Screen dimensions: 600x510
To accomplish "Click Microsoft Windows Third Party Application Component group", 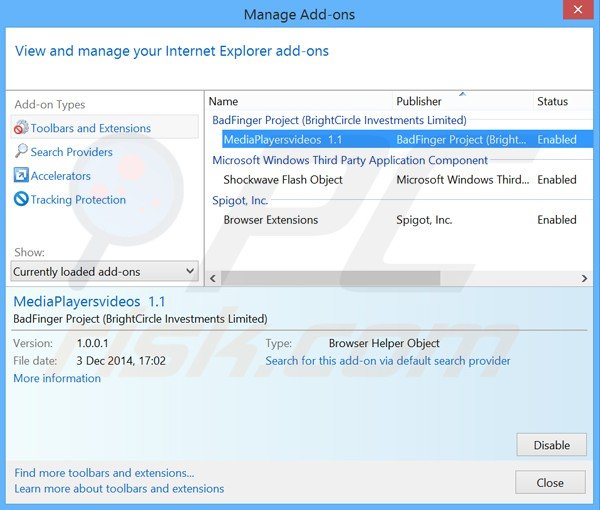I will click(x=350, y=160).
